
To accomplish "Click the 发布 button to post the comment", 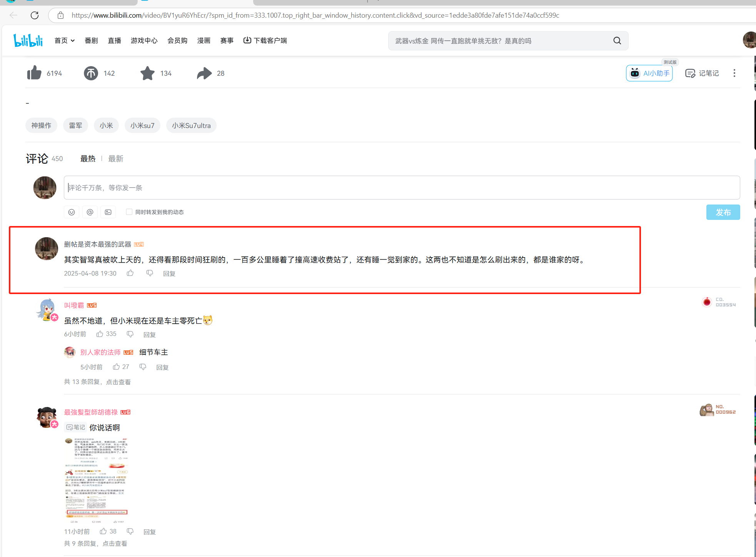I will (723, 212).
